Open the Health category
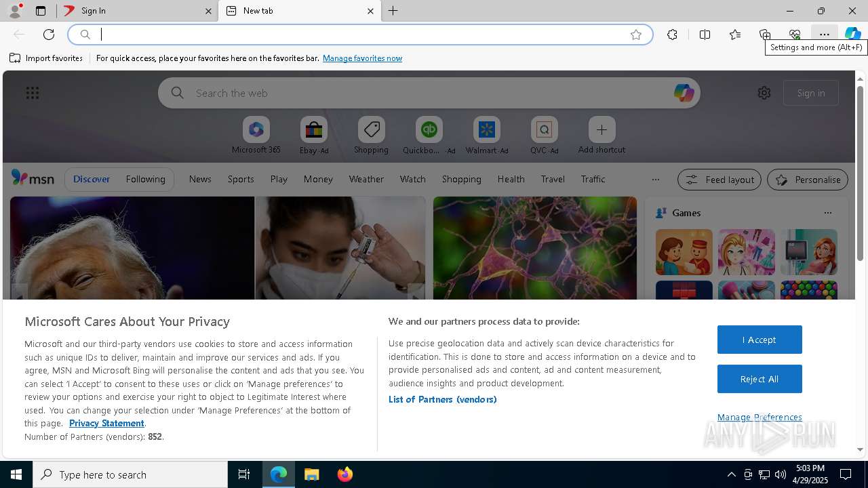Screen dimensions: 868x488 click(511, 179)
